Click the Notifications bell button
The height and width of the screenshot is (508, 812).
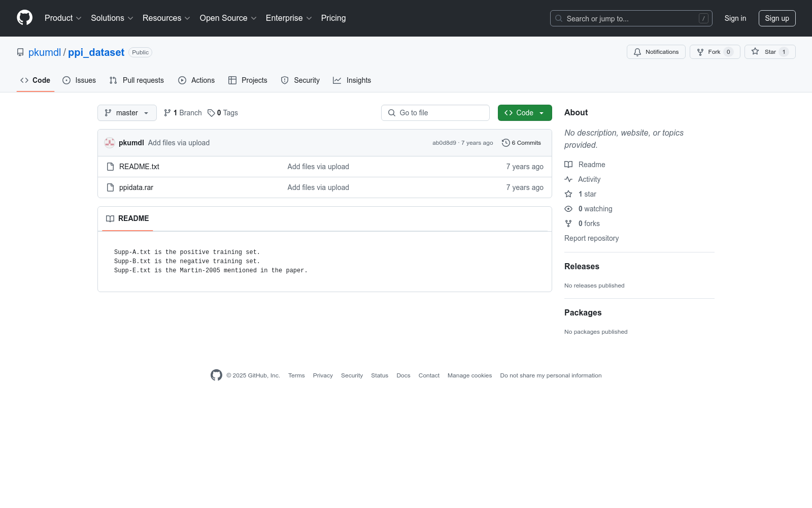pyautogui.click(x=656, y=52)
